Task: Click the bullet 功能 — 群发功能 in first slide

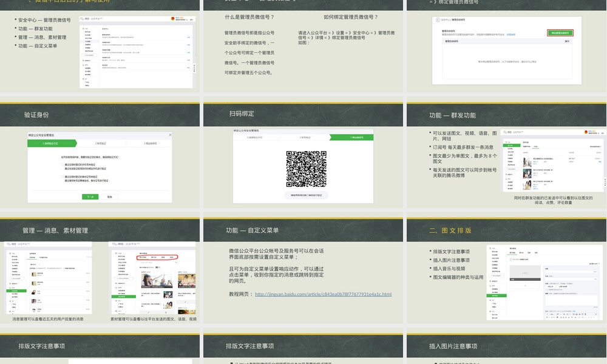Action: [35, 29]
